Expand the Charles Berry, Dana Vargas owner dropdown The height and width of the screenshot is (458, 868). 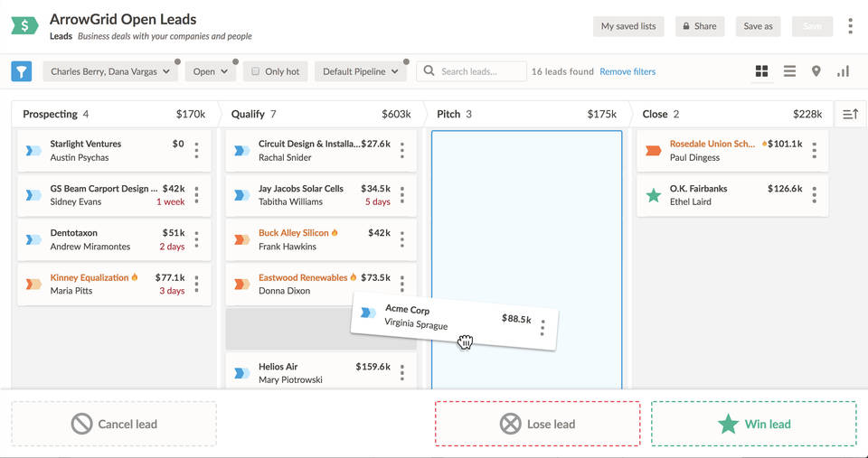coord(109,71)
